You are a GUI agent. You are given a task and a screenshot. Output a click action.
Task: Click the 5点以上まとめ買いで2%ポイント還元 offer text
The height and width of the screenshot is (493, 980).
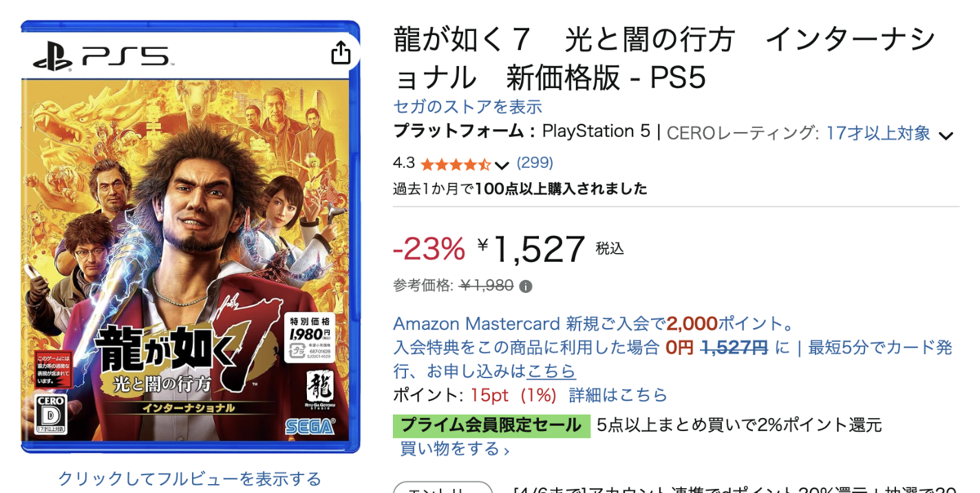(x=739, y=425)
